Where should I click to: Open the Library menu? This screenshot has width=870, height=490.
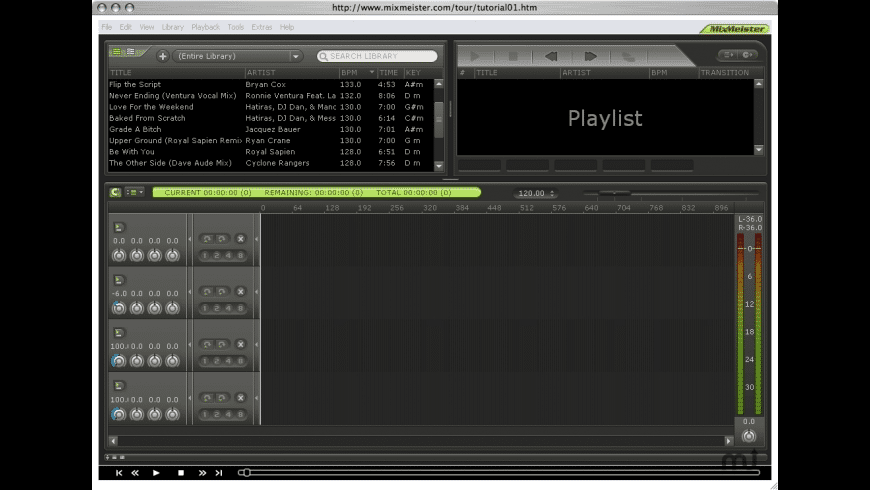[x=172, y=27]
